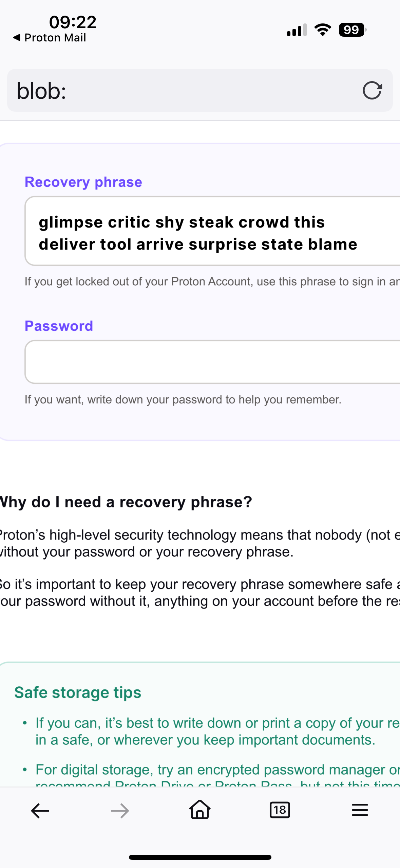Tap the browser forward arrow
This screenshot has height=868, width=400.
pos(120,811)
